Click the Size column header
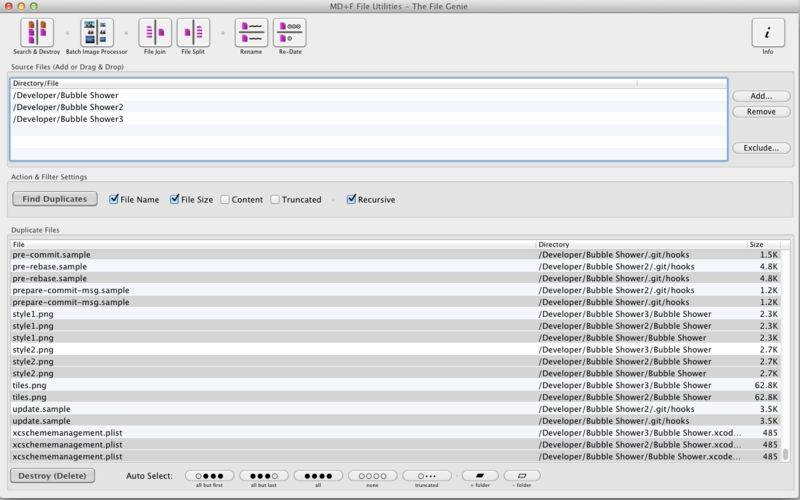This screenshot has width=800, height=500. coord(764,244)
